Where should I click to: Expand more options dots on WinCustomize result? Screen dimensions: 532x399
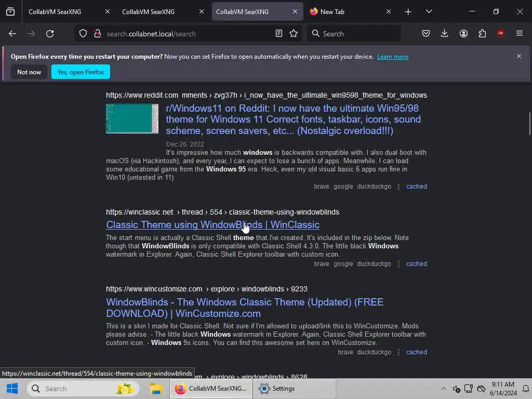[398, 353]
